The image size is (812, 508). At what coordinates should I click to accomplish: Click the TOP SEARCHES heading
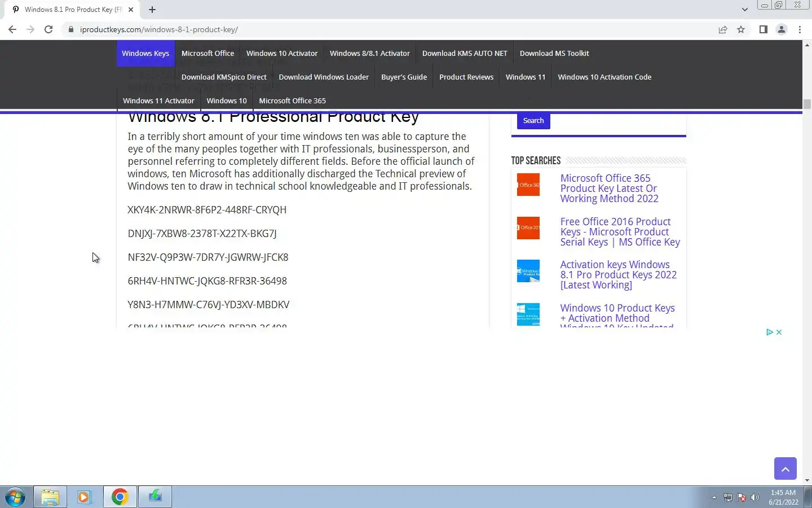point(536,161)
